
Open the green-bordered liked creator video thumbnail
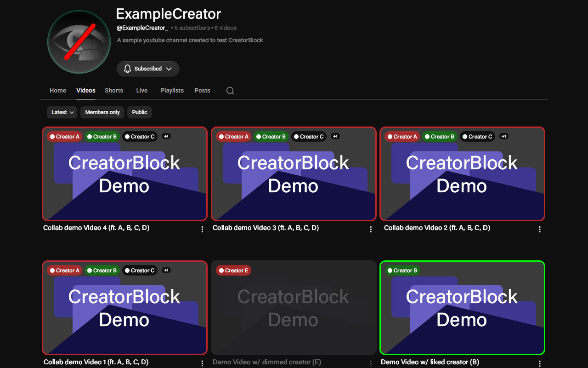coord(462,308)
